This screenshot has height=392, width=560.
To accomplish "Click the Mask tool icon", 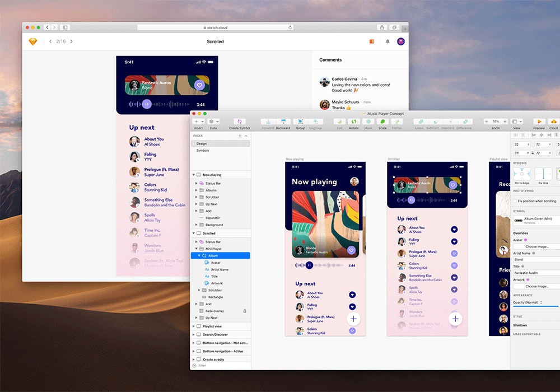I will [368, 122].
